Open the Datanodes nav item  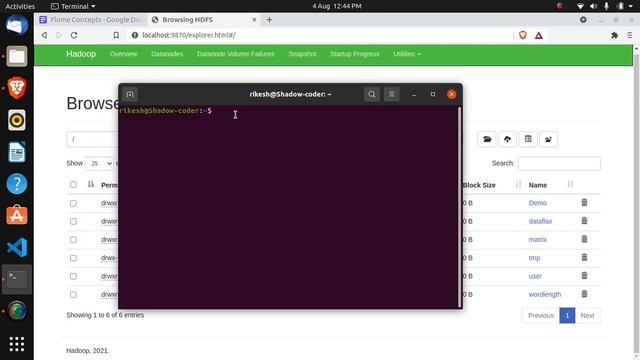coord(167,54)
